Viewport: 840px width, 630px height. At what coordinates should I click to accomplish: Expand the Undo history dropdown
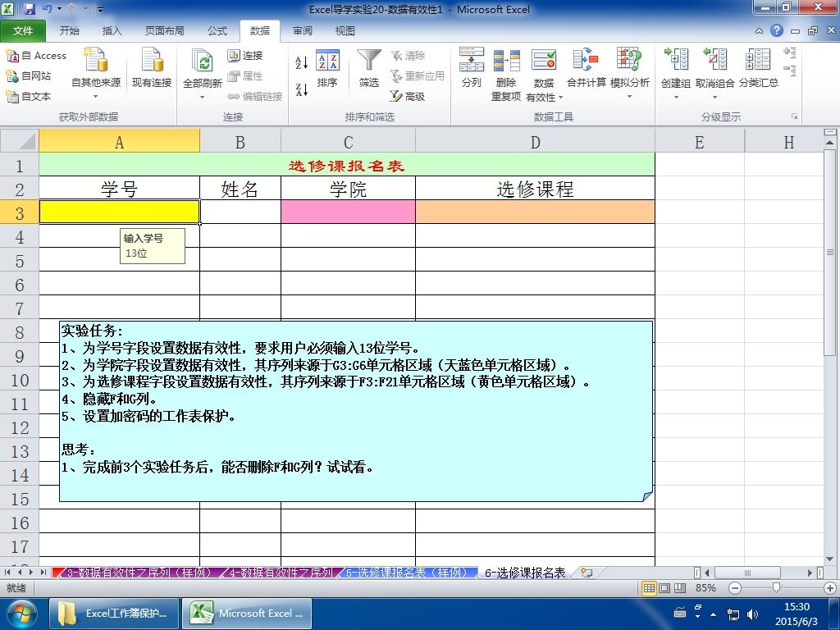pyautogui.click(x=59, y=9)
